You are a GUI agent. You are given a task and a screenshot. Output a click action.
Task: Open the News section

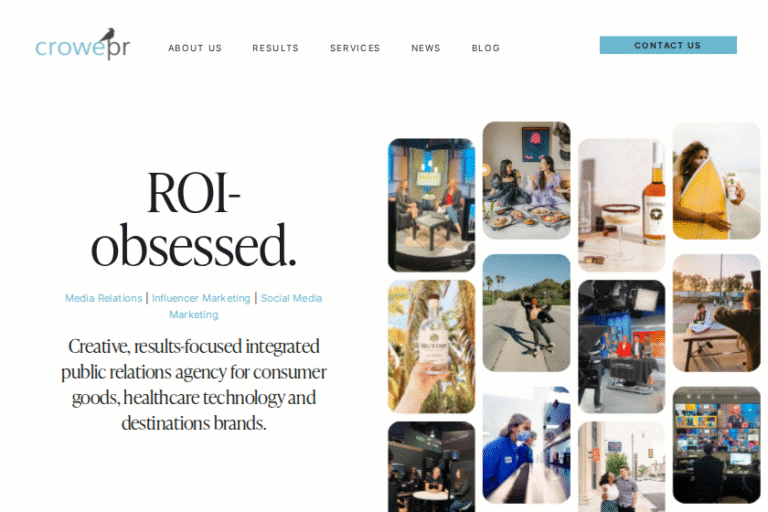tap(426, 48)
